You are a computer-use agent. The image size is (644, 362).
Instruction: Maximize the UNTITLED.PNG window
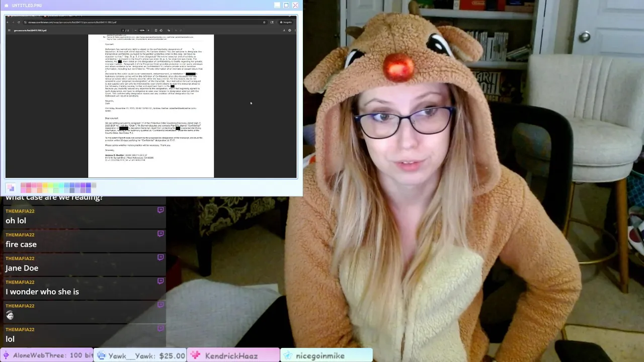coord(286,5)
